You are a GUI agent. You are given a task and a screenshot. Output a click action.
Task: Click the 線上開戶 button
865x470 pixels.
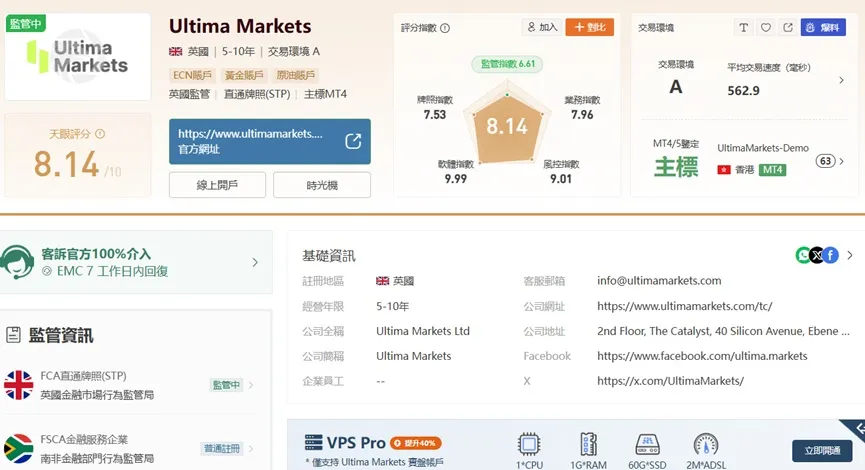pyautogui.click(x=217, y=185)
